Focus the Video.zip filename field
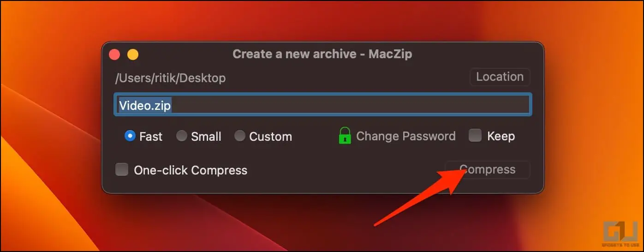Image resolution: width=644 pixels, height=252 pixels. point(323,105)
